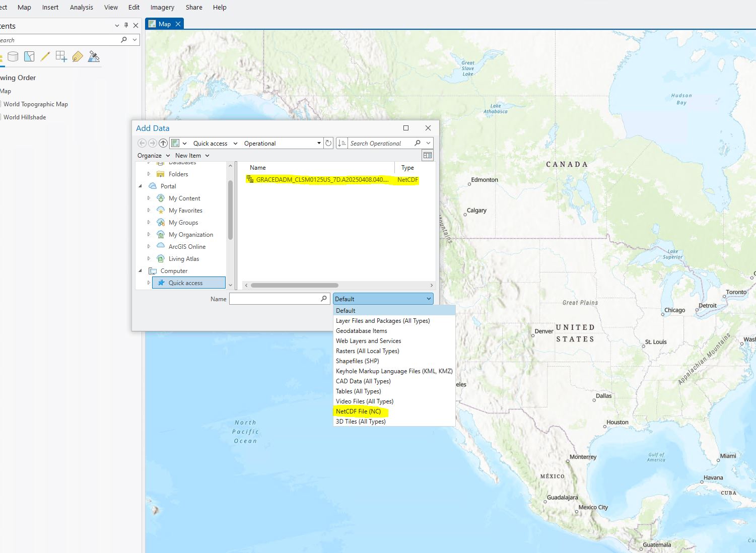Open search options dropdown in Add Data
The height and width of the screenshot is (553, 756).
coord(428,143)
